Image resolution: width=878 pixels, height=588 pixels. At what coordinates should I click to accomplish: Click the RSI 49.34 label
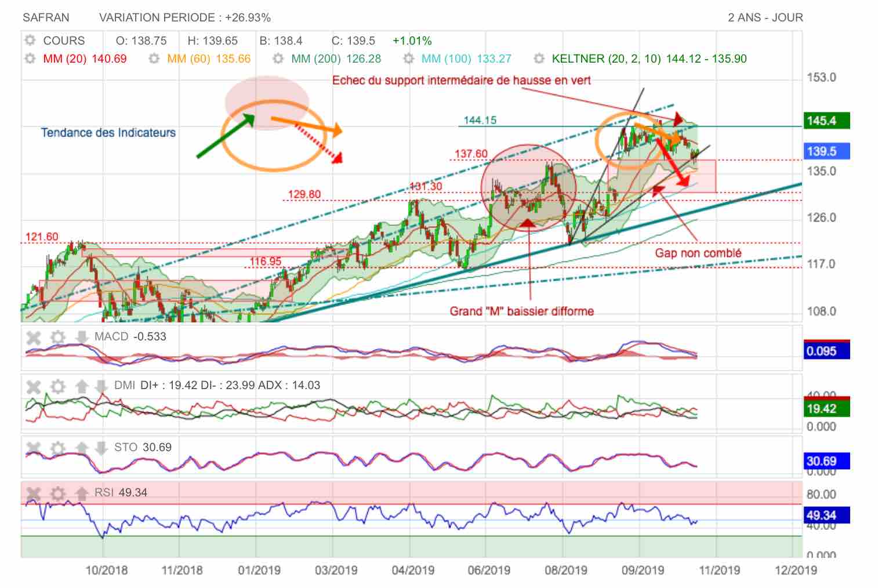click(121, 493)
